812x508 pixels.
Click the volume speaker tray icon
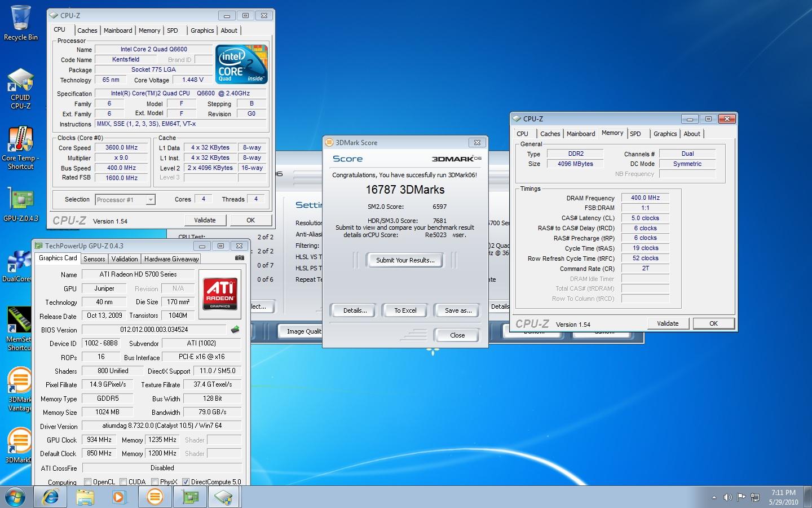[728, 497]
